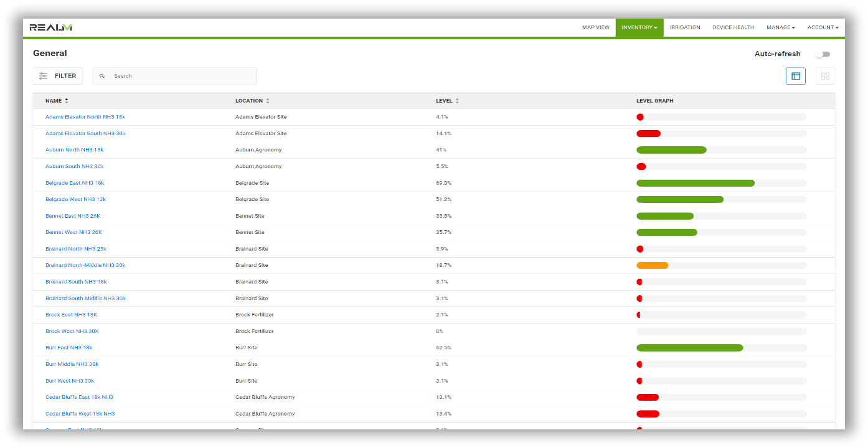Open the INVENTORY dropdown menu
Image resolution: width=868 pixels, height=448 pixels.
pyautogui.click(x=639, y=27)
